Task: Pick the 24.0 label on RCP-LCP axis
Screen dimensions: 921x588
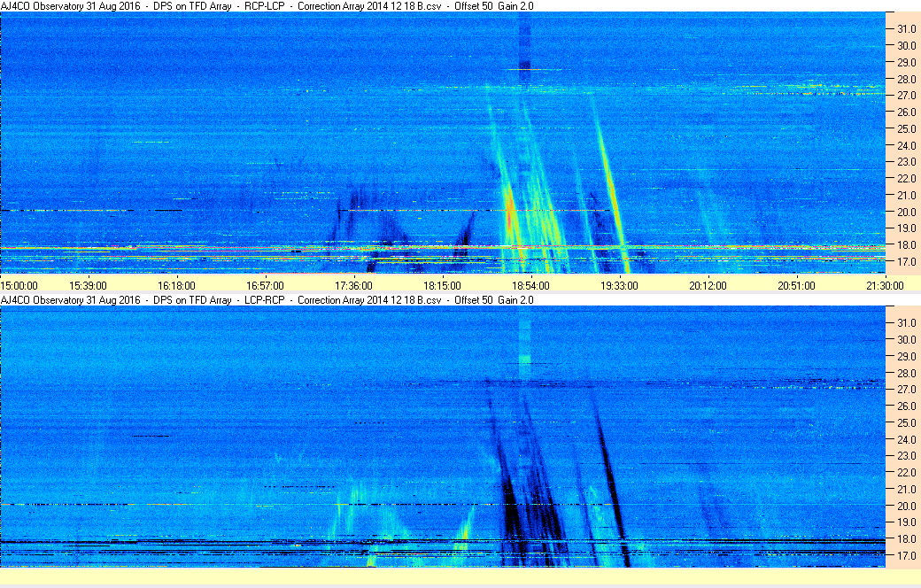Action: tap(906, 145)
